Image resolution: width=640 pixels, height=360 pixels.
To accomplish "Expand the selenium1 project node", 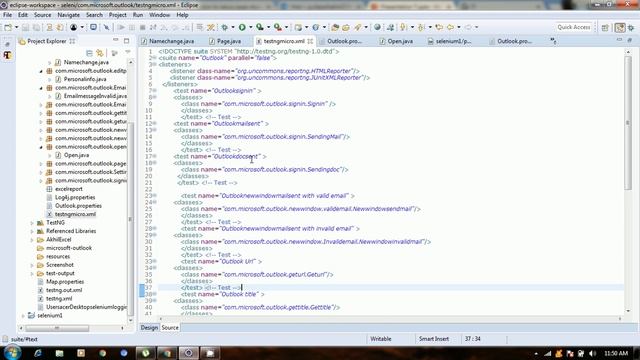I will [23, 316].
